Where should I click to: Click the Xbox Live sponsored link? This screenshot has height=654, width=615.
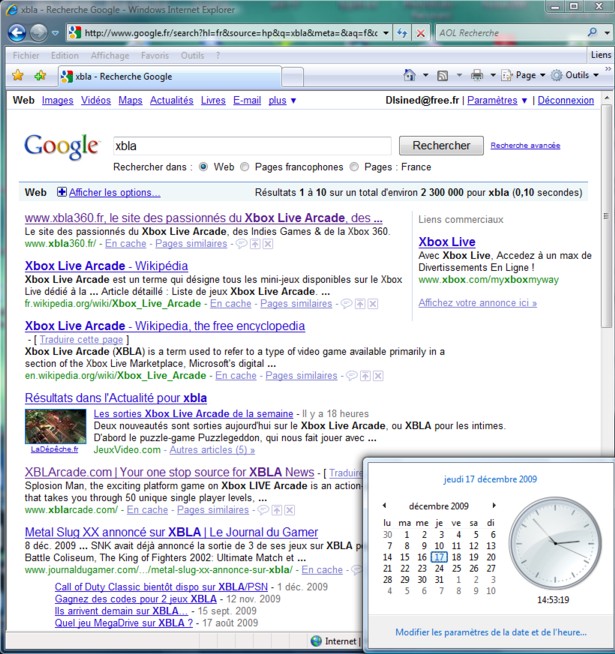click(447, 242)
